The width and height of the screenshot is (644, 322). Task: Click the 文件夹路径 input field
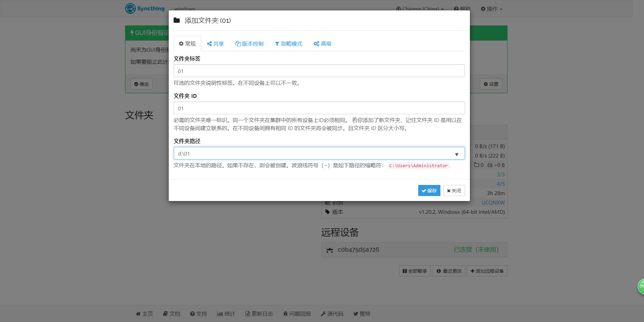[319, 153]
